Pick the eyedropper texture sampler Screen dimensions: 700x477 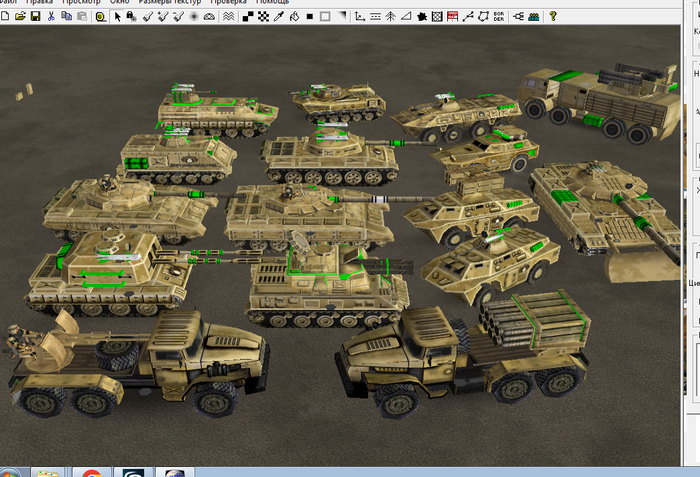click(x=279, y=17)
